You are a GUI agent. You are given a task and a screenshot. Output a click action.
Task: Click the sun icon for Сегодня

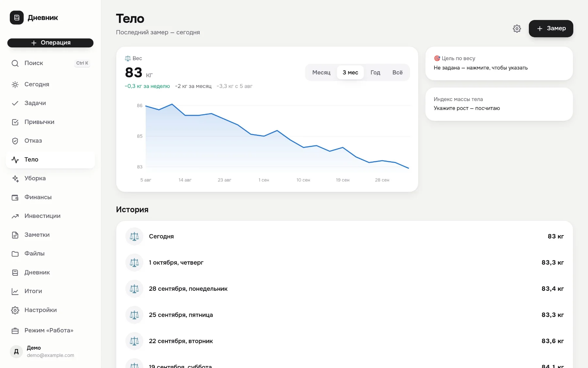15,84
